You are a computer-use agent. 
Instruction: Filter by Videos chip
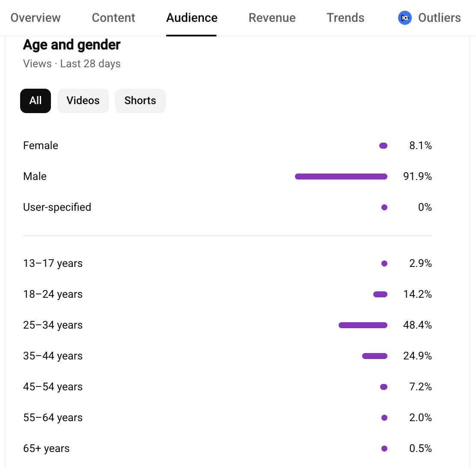click(83, 101)
